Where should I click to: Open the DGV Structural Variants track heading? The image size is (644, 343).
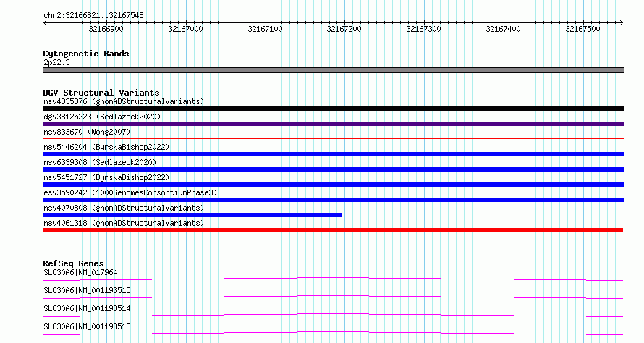tap(101, 93)
